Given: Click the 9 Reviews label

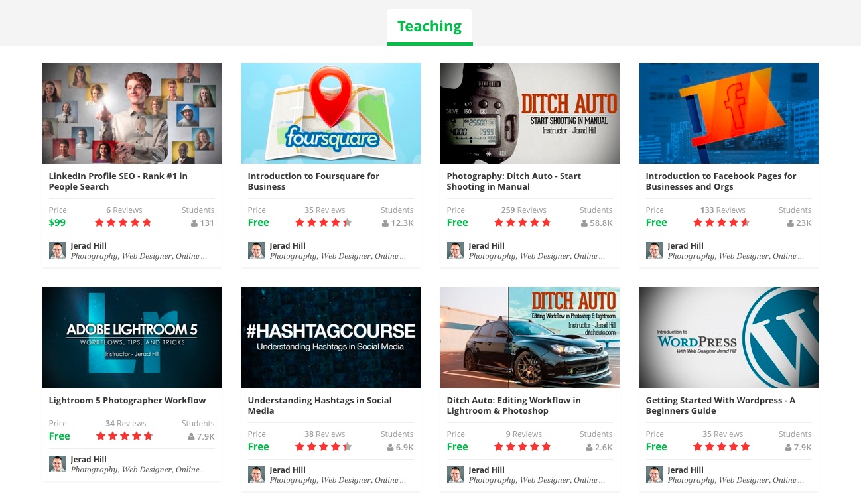Looking at the screenshot, I should click(x=524, y=434).
